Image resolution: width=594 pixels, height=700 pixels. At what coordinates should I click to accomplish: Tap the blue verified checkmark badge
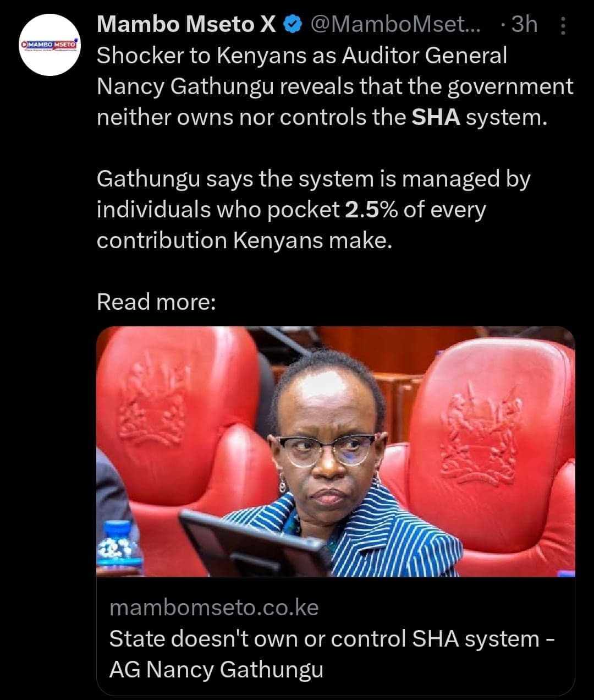(x=292, y=24)
